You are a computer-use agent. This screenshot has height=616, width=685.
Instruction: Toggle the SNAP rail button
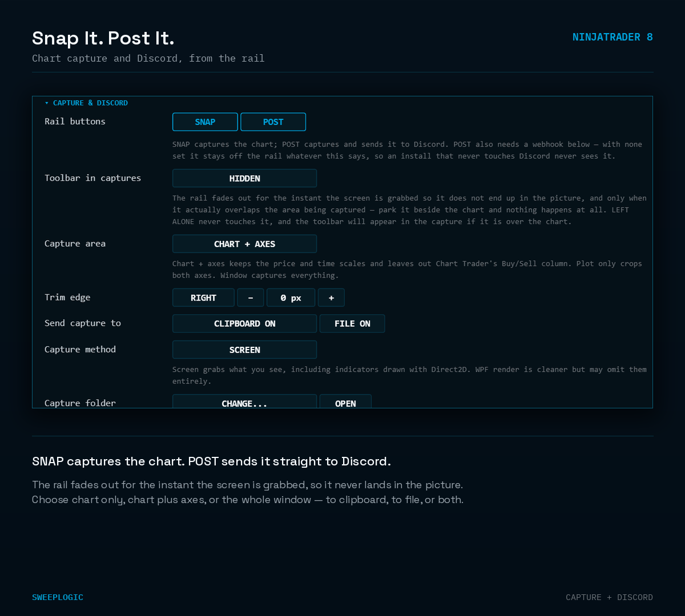click(x=205, y=122)
